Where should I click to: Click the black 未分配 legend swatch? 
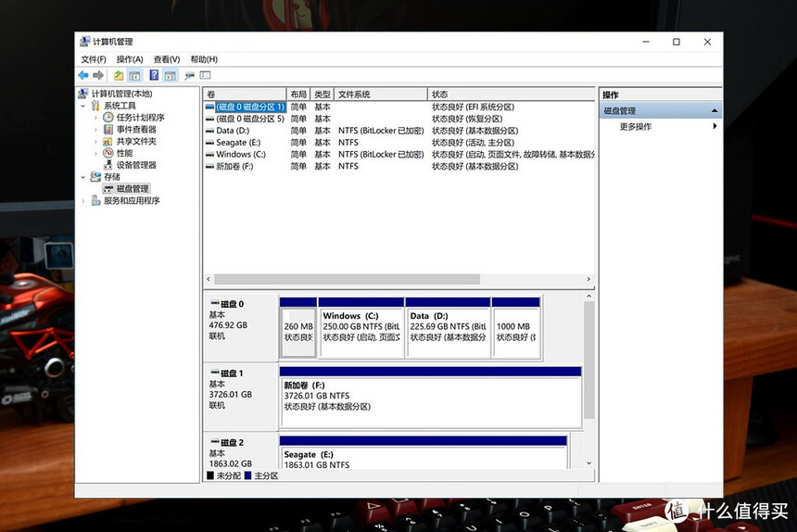click(210, 475)
